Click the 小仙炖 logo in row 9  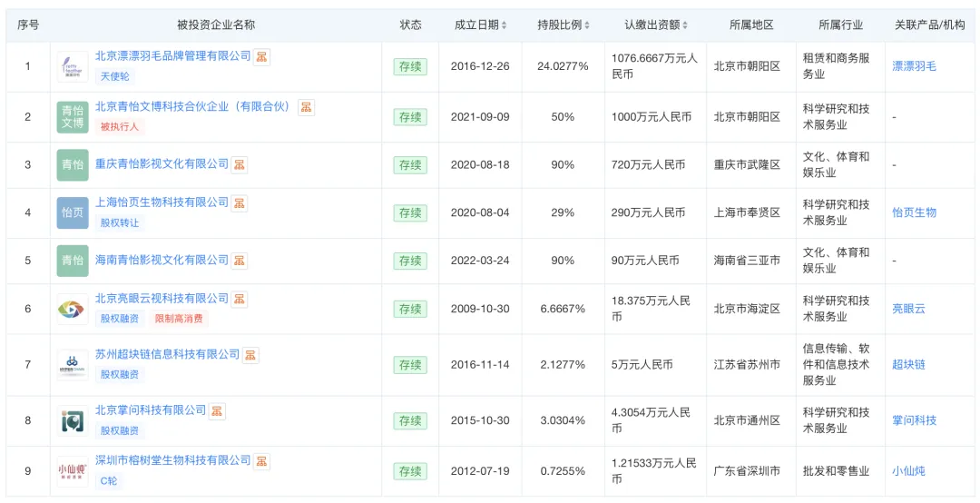pos(73,471)
